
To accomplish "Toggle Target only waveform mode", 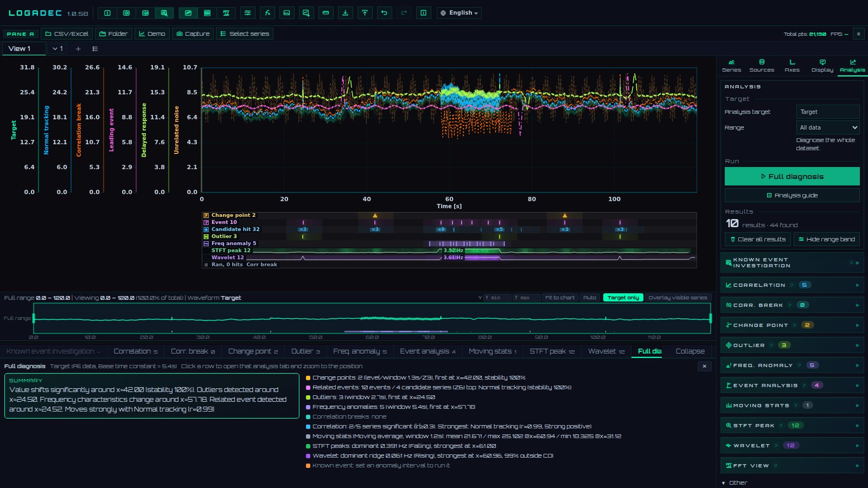I will (623, 298).
